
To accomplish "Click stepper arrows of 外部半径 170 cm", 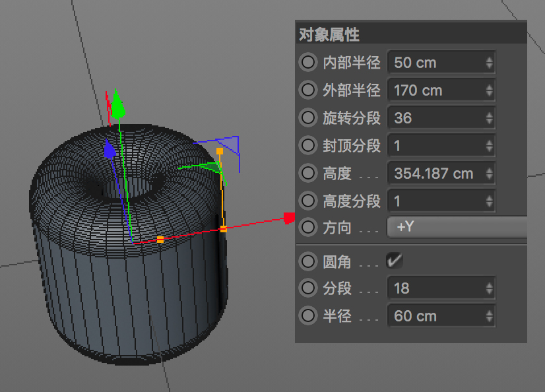I will (489, 90).
